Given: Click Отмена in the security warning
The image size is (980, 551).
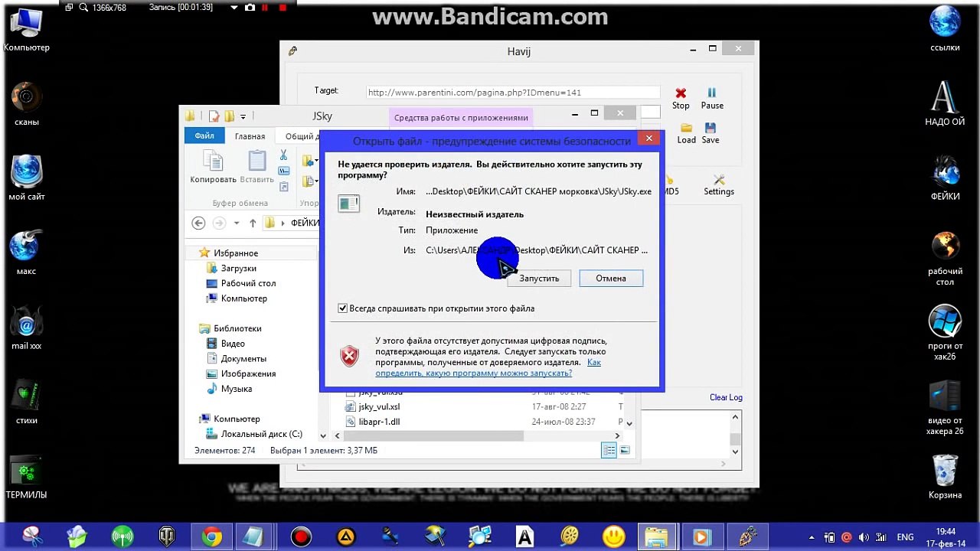Looking at the screenshot, I should tap(611, 279).
